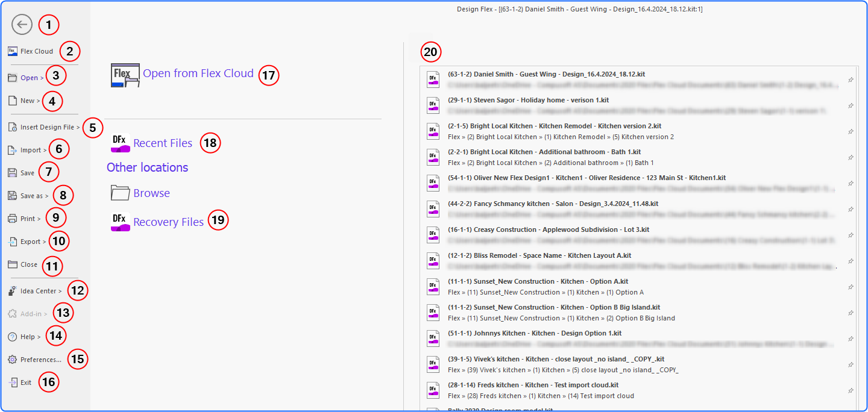Expand the Export submenu

point(33,242)
